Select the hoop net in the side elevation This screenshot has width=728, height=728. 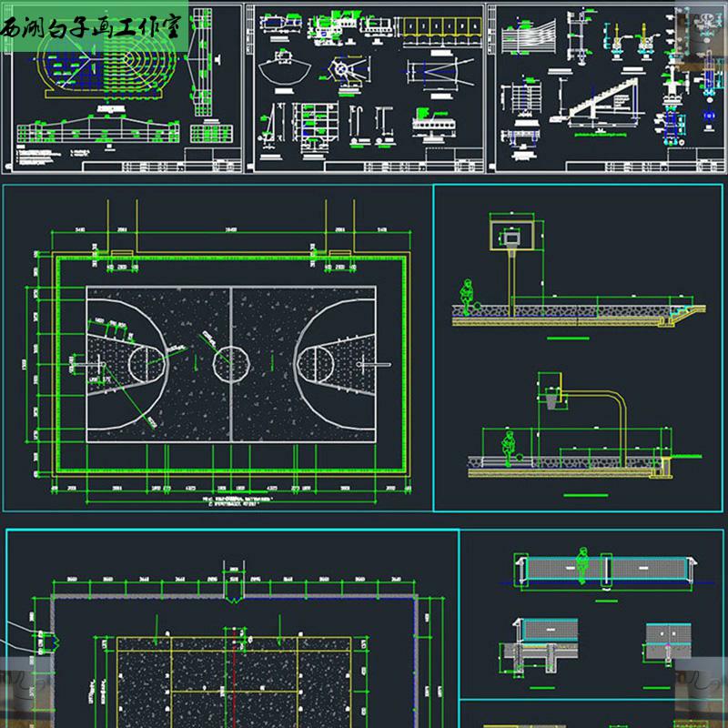click(x=551, y=400)
